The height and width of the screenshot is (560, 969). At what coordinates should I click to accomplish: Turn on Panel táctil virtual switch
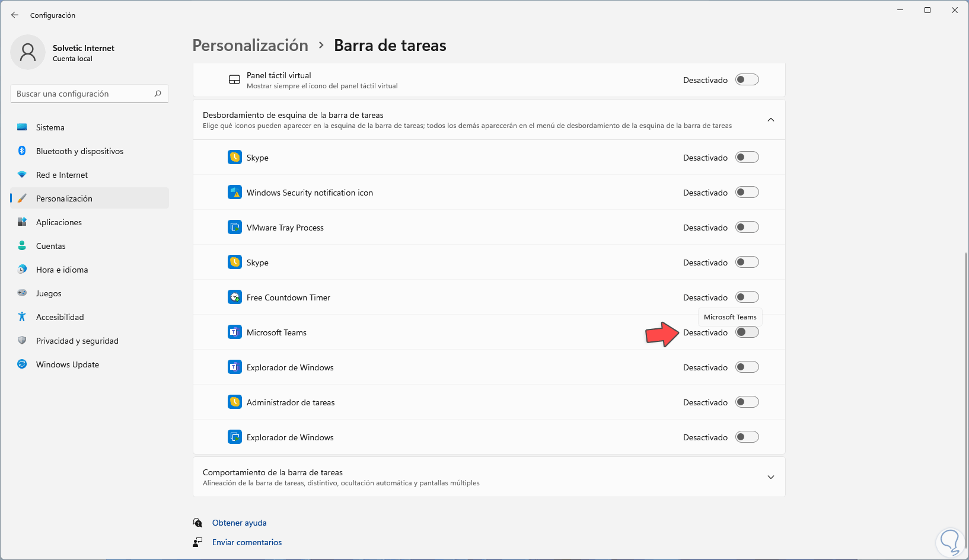coord(747,80)
